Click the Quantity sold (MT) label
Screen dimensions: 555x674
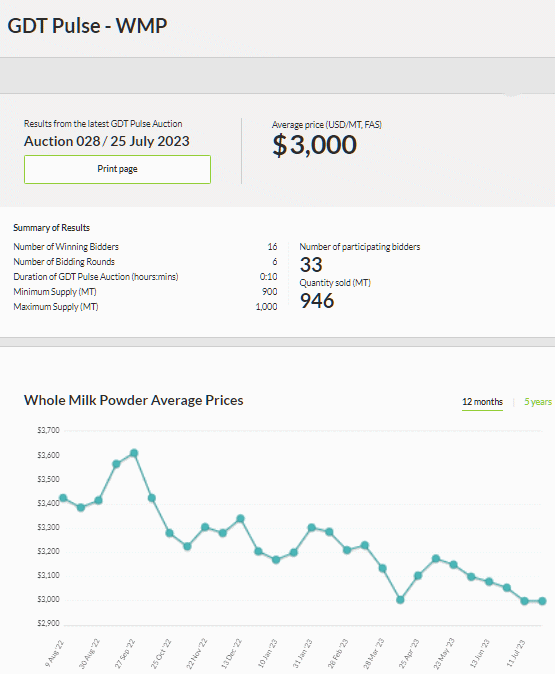pos(335,283)
